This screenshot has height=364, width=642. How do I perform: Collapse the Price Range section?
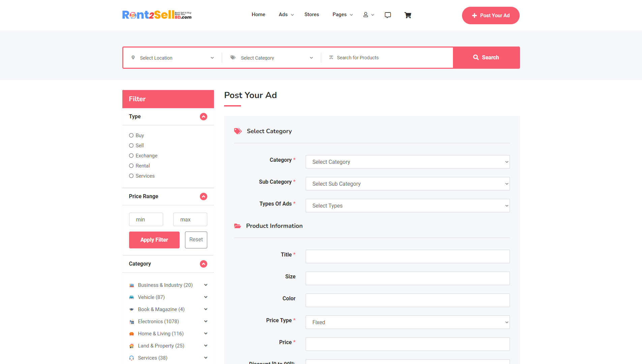click(204, 196)
